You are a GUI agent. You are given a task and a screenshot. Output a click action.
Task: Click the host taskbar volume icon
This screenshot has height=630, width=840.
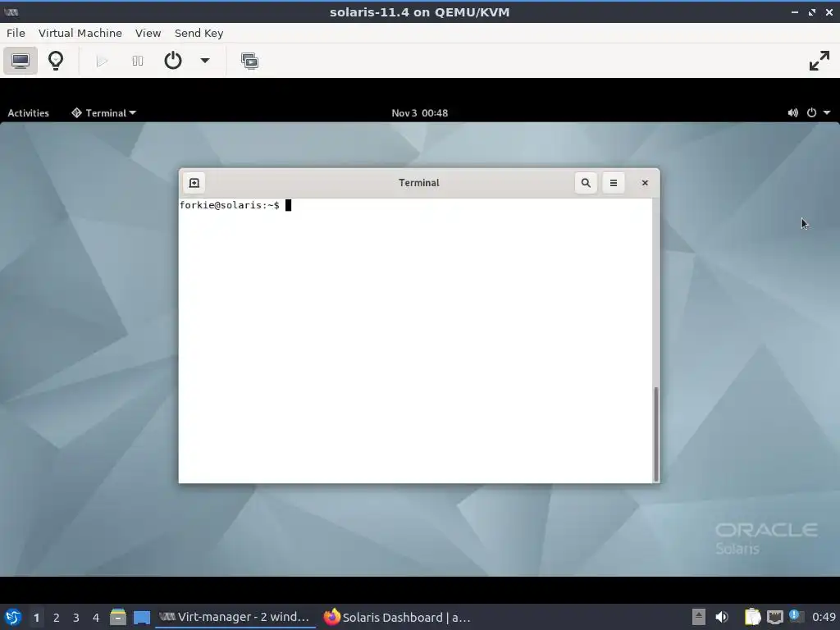[x=722, y=617]
